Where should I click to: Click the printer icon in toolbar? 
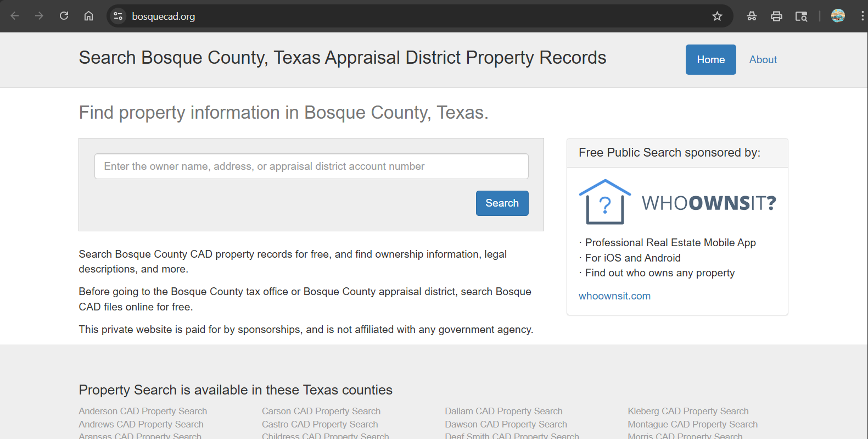point(776,16)
